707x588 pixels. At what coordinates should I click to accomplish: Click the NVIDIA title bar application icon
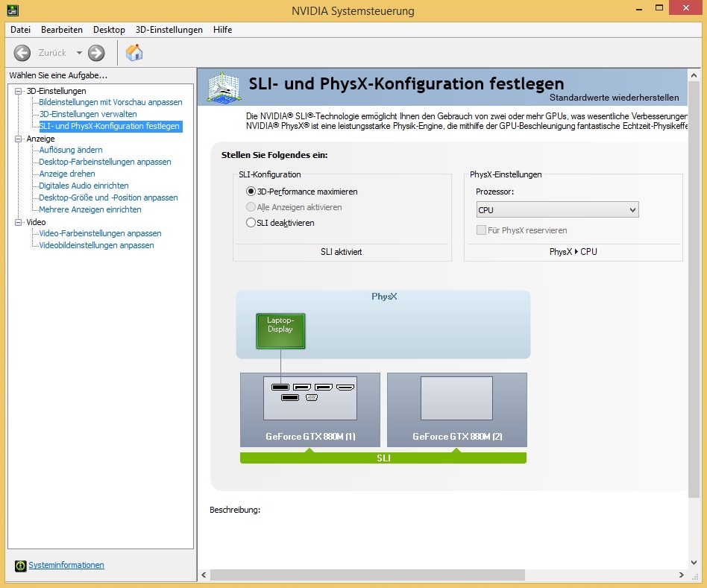[13, 10]
